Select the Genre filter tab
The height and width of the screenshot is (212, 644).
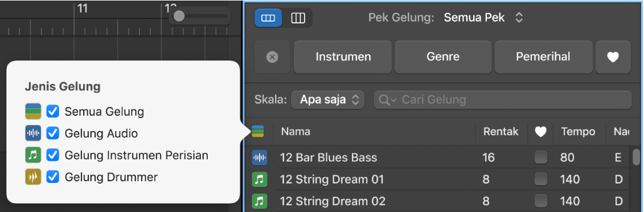(443, 57)
